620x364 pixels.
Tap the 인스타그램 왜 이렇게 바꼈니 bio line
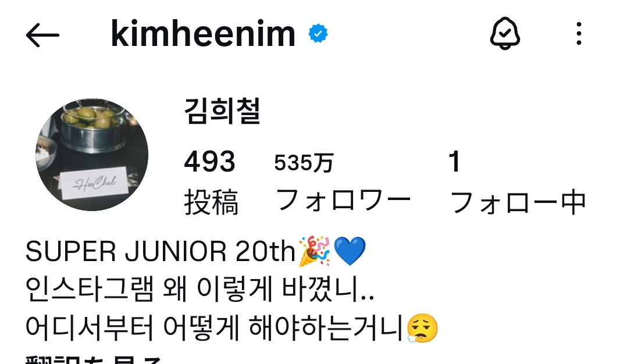coord(199,290)
